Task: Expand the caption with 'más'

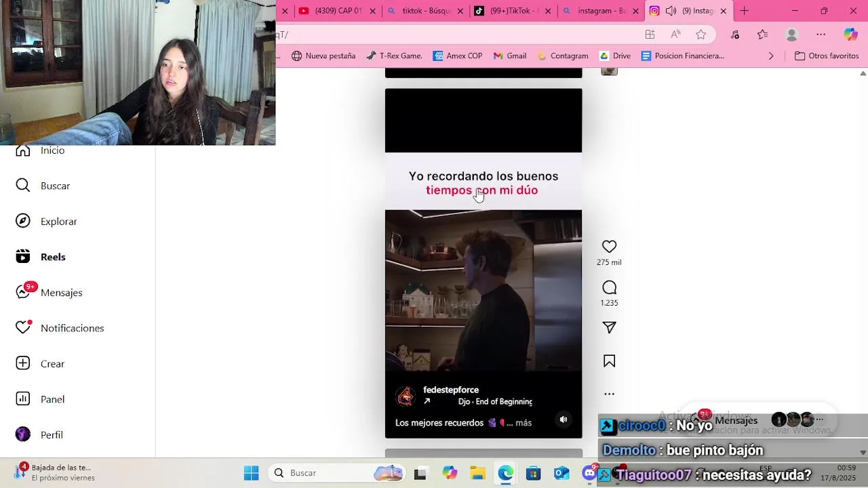Action: [x=524, y=423]
